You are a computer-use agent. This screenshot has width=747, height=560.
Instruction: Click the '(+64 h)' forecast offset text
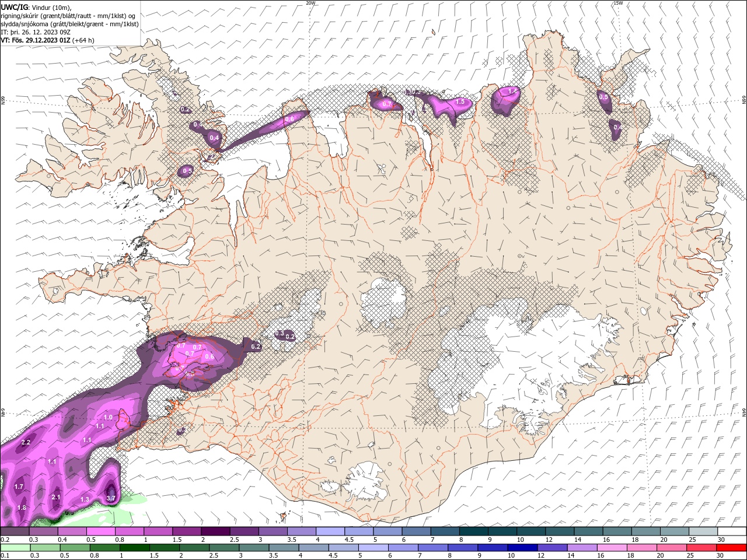83,40
